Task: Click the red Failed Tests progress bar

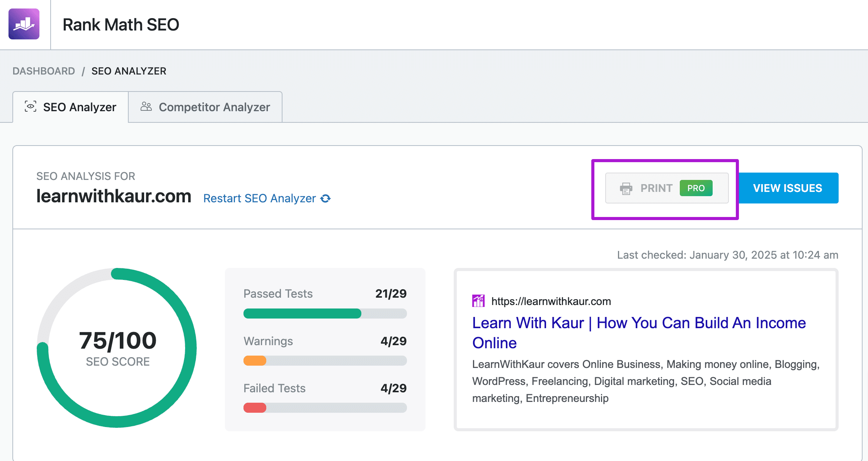Action: click(255, 408)
